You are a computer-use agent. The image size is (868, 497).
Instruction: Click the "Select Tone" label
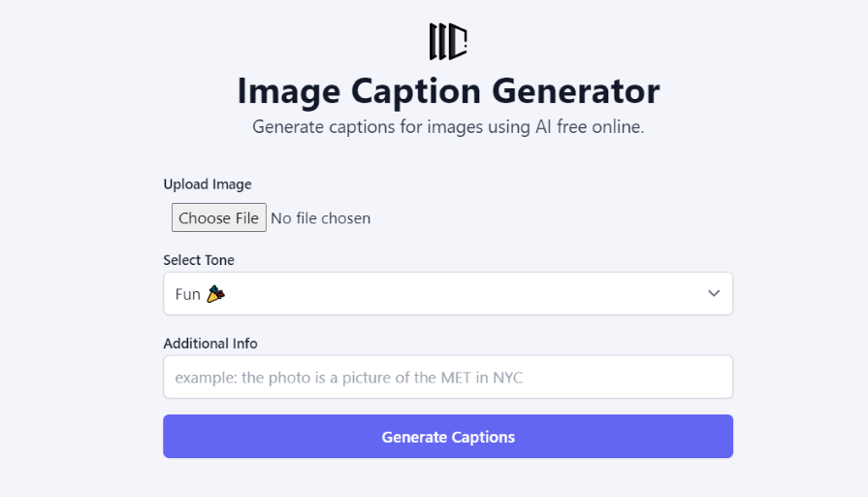coord(199,260)
